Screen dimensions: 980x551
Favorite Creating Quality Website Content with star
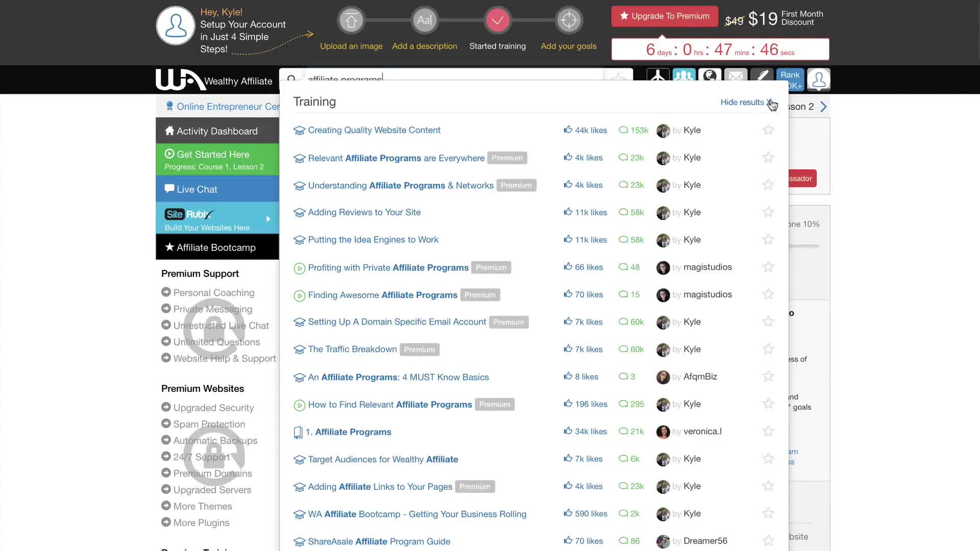coord(768,130)
